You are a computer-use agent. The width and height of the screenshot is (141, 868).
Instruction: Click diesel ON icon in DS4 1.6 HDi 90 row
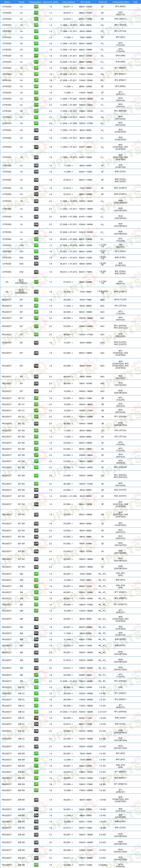(36, 264)
